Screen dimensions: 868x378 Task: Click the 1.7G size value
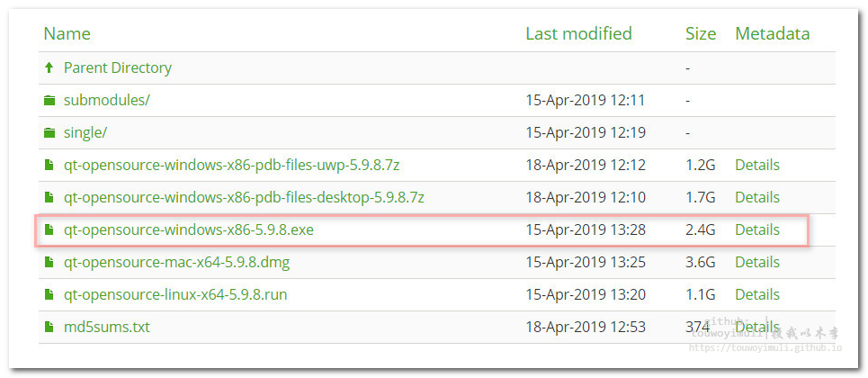click(x=701, y=197)
